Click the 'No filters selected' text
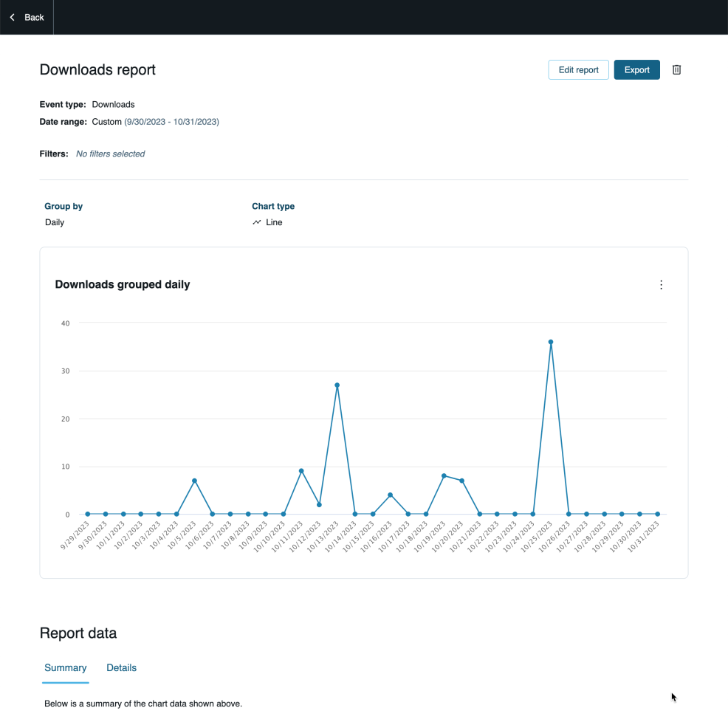Image resolution: width=728 pixels, height=722 pixels. coord(111,154)
